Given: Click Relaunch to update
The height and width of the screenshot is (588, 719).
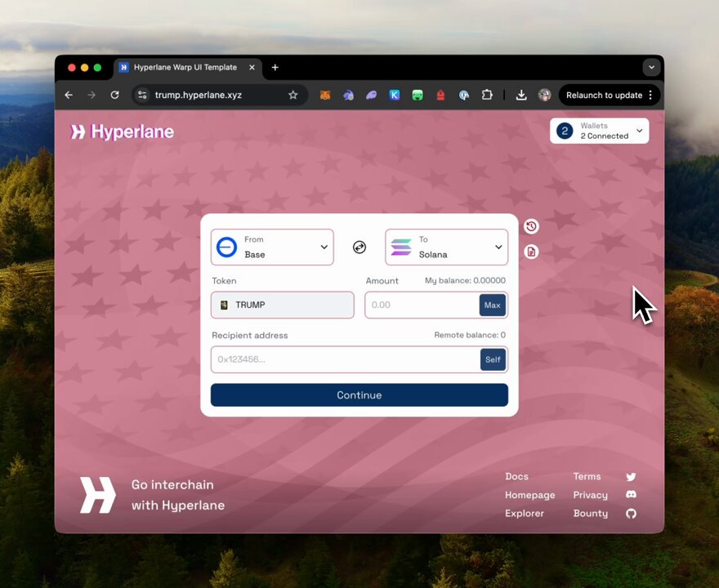Looking at the screenshot, I should pyautogui.click(x=604, y=95).
